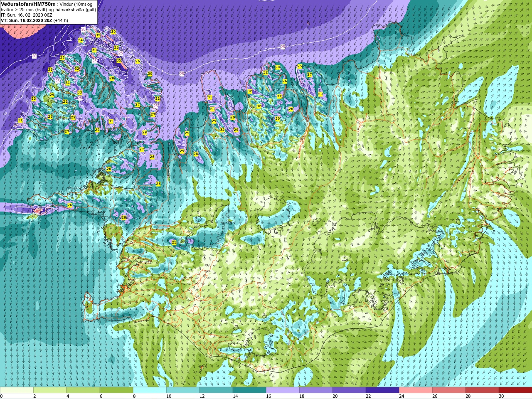This screenshot has height=399, width=532.
Task: Click the legend scale number '24'
Action: click(x=401, y=396)
